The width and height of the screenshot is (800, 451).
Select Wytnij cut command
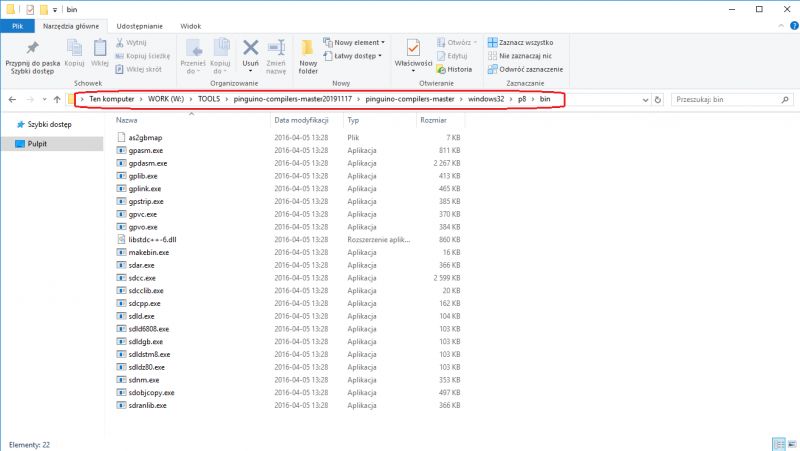(x=131, y=42)
